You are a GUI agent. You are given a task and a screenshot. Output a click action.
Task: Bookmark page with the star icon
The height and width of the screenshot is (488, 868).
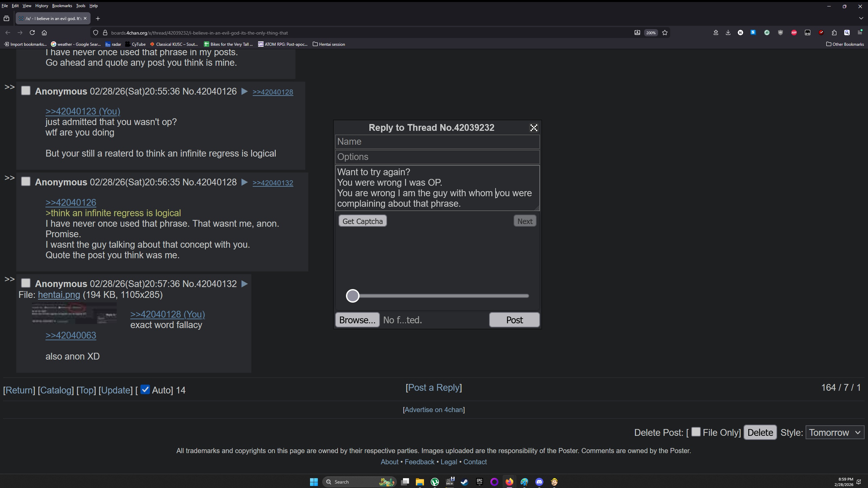pyautogui.click(x=665, y=33)
